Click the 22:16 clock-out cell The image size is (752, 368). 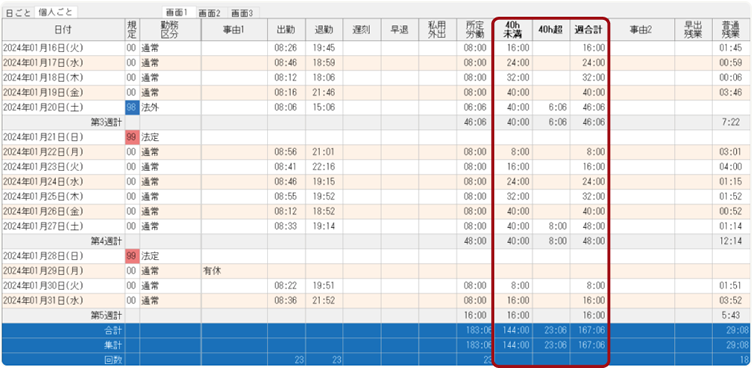point(324,167)
